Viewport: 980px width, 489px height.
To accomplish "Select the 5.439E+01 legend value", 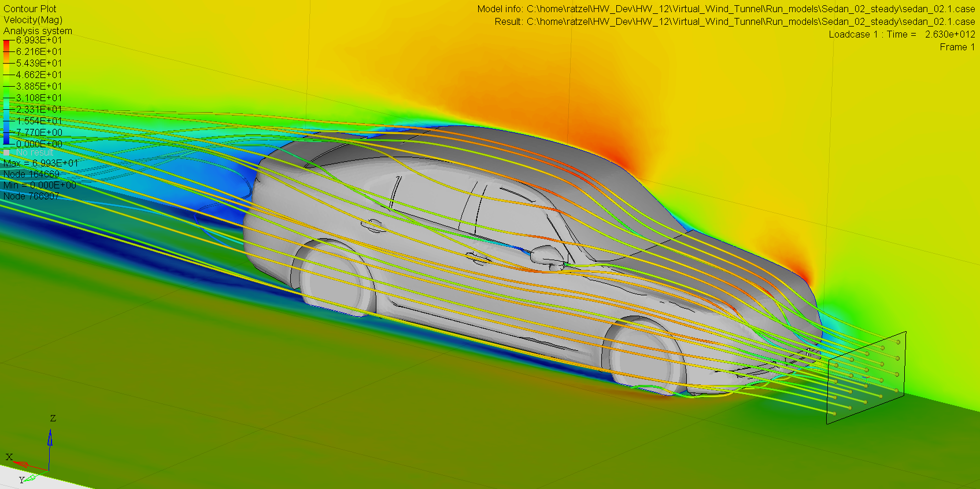I will tap(39, 63).
